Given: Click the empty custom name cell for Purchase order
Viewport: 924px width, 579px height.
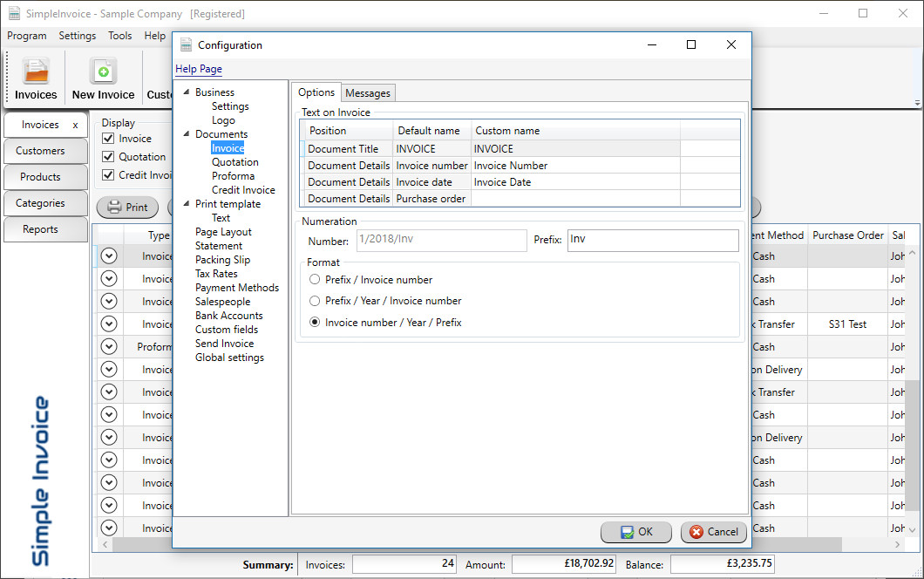Looking at the screenshot, I should tap(575, 199).
